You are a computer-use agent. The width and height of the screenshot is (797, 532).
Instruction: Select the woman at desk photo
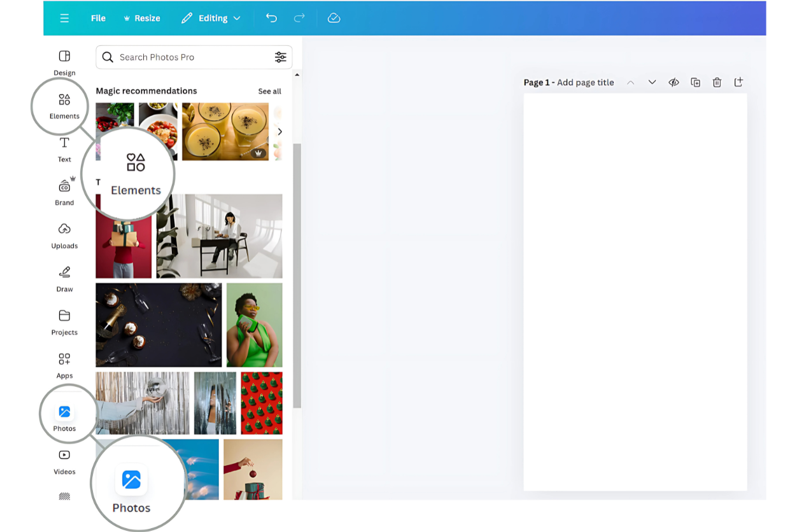220,236
